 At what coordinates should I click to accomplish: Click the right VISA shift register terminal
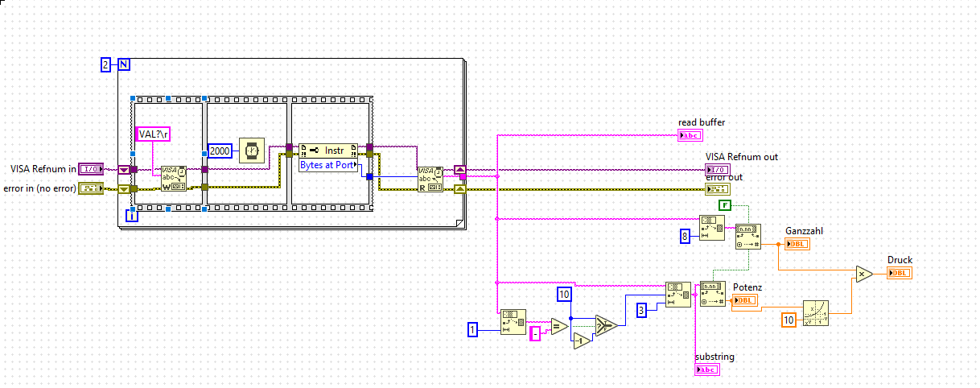tap(459, 170)
